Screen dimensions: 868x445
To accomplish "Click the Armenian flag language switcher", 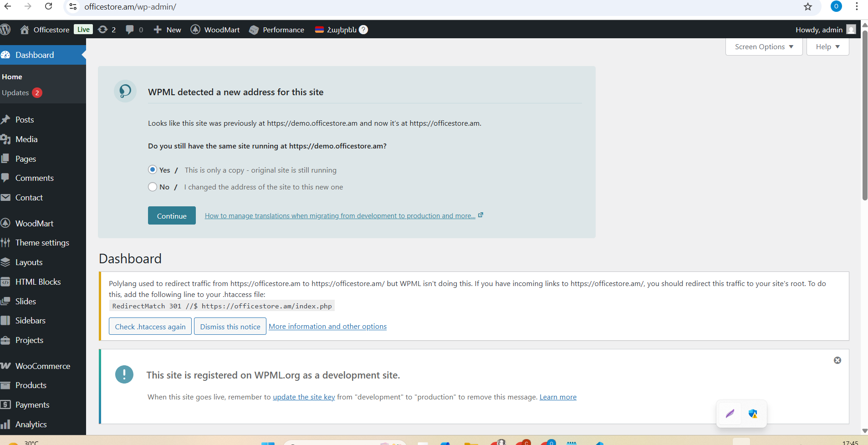I will coord(319,30).
